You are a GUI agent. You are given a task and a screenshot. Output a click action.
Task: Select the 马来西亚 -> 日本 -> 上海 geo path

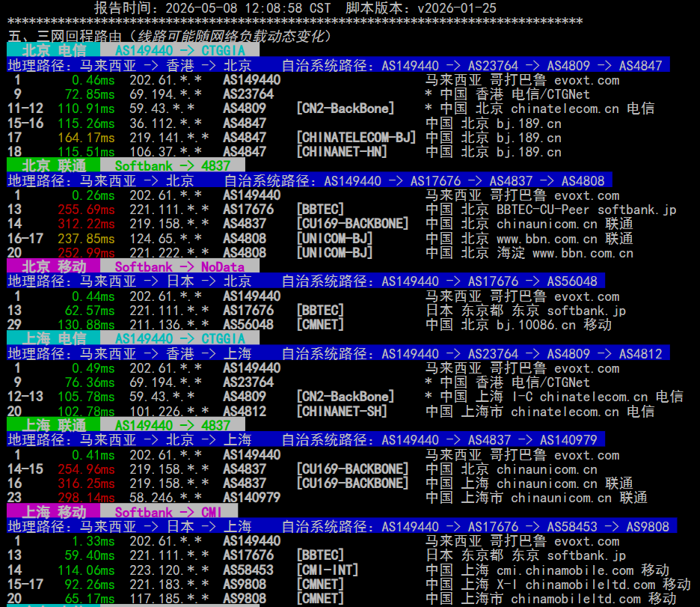(165, 527)
